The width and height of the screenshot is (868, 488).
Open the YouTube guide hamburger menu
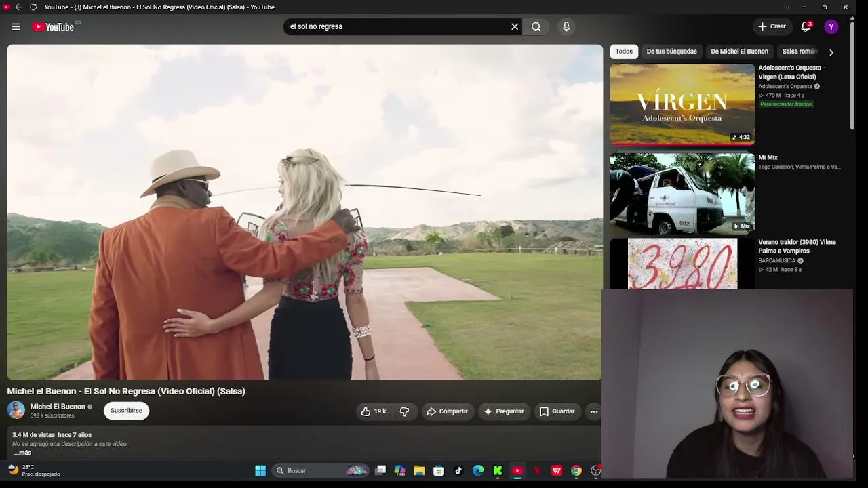click(x=16, y=26)
